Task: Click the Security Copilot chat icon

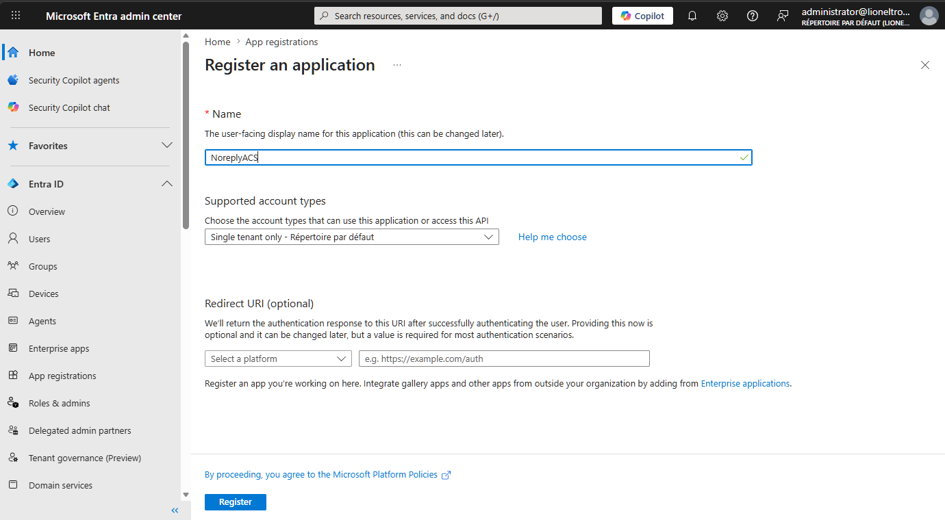Action: tap(13, 107)
